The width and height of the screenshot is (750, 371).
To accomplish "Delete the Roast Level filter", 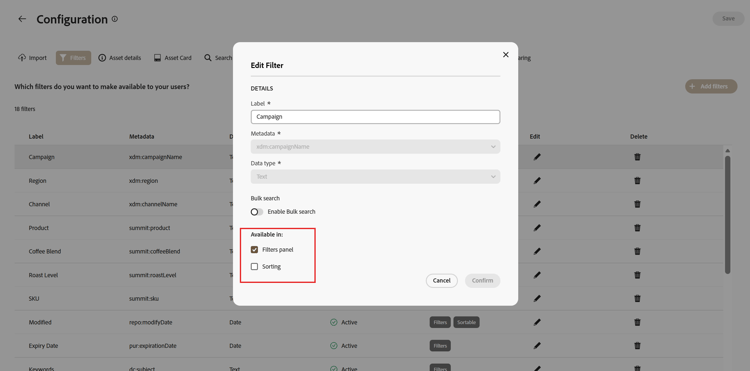I will (x=637, y=275).
